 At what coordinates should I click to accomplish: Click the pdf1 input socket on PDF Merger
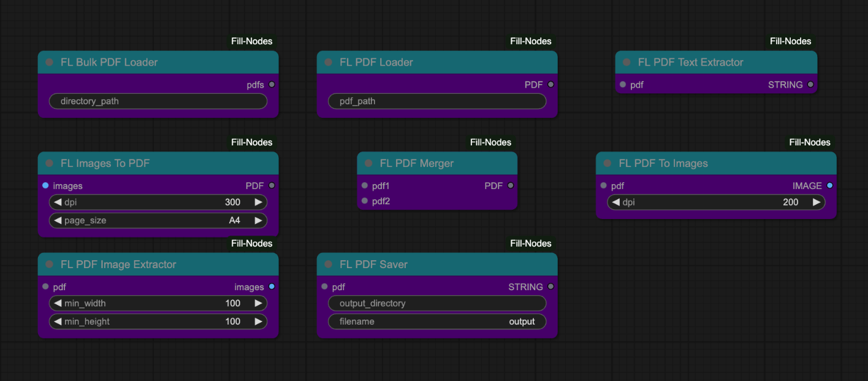coord(365,185)
